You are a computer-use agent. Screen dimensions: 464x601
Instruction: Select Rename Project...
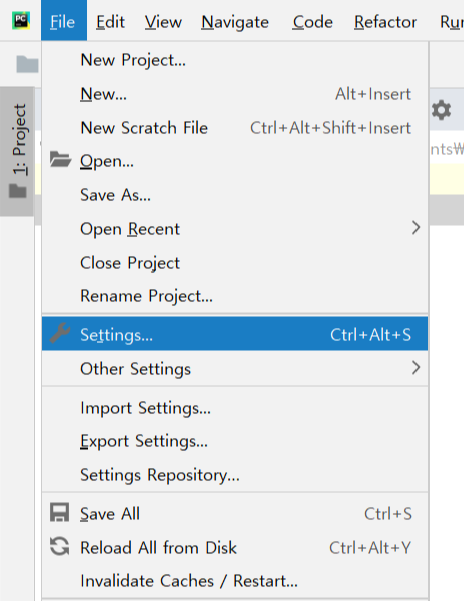click(x=235, y=296)
